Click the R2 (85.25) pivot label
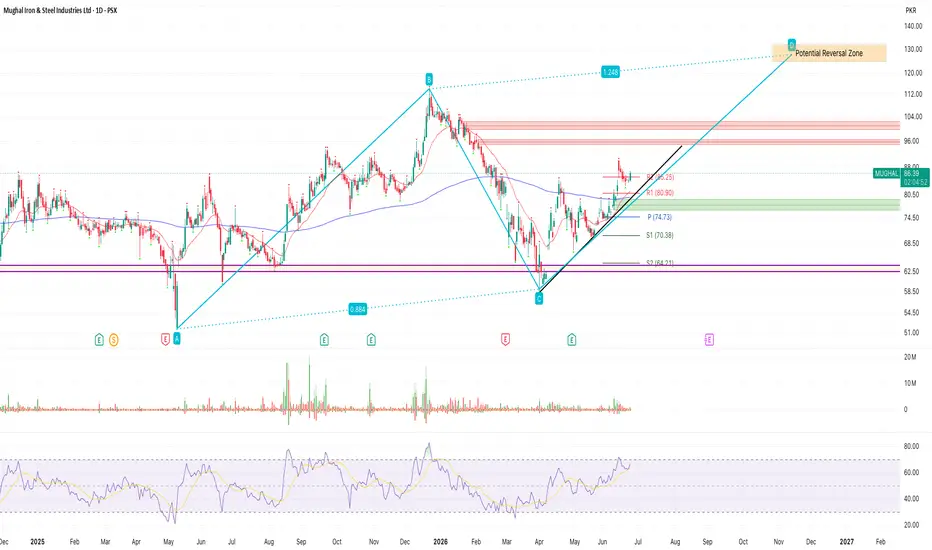The image size is (932, 550). 660,177
